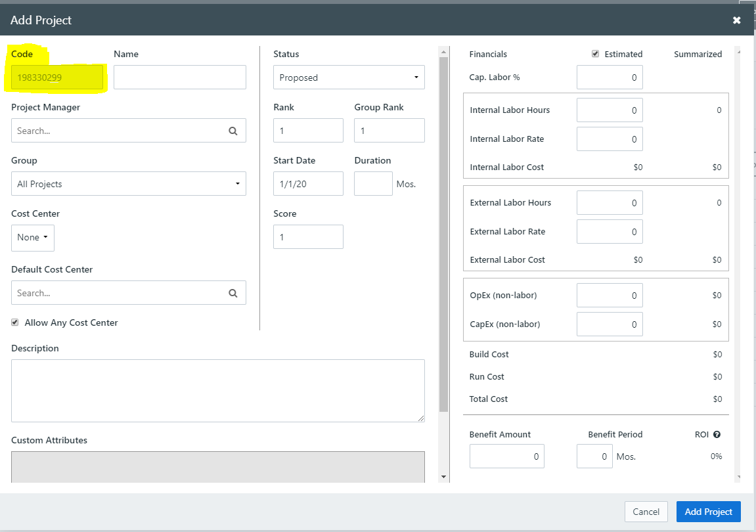Screen dimensions: 756x532
Task: Close the Add Project dialog
Action: (736, 20)
